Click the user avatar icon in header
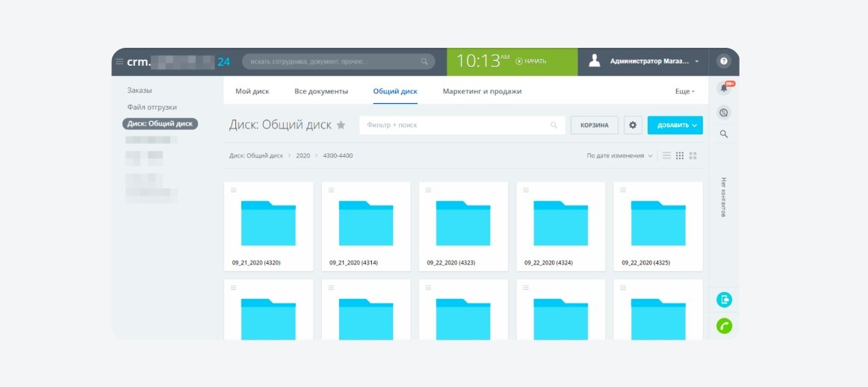 tap(595, 61)
